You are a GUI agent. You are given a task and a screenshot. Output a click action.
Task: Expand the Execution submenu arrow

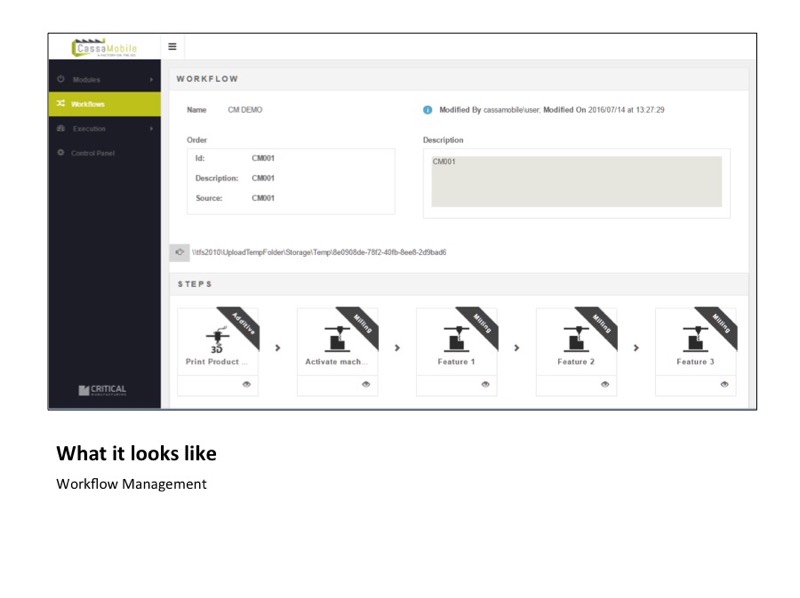[151, 129]
